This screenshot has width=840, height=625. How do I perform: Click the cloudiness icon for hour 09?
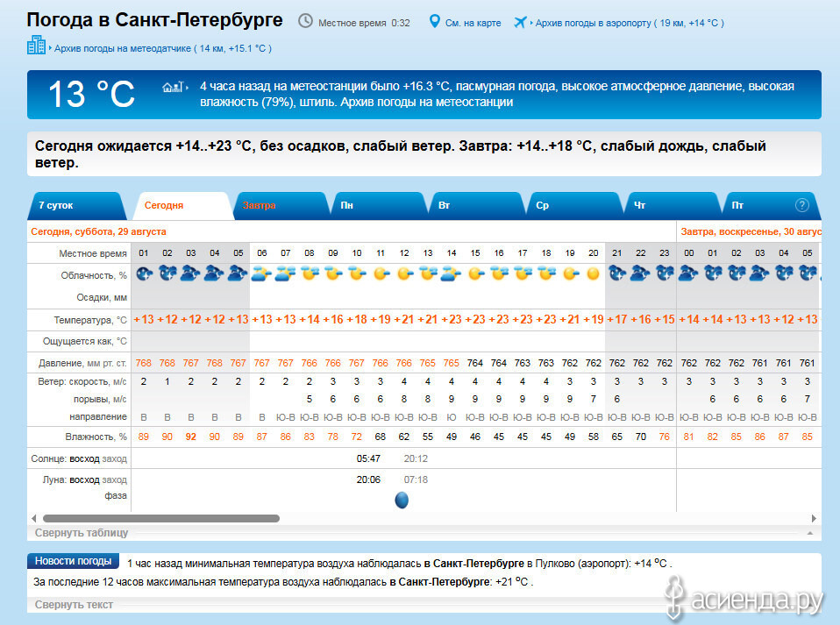(x=333, y=274)
